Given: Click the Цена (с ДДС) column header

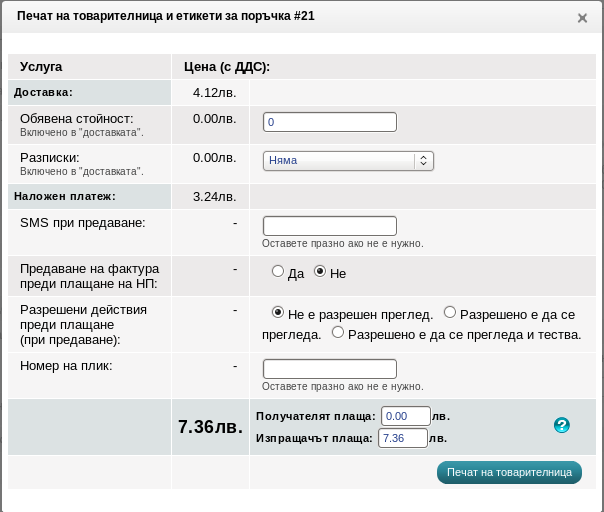Looking at the screenshot, I should (x=227, y=67).
